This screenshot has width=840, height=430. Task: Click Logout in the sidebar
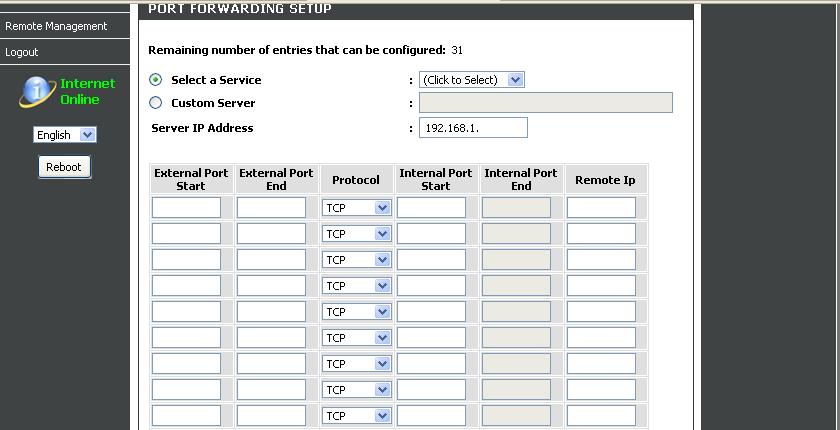click(x=22, y=52)
